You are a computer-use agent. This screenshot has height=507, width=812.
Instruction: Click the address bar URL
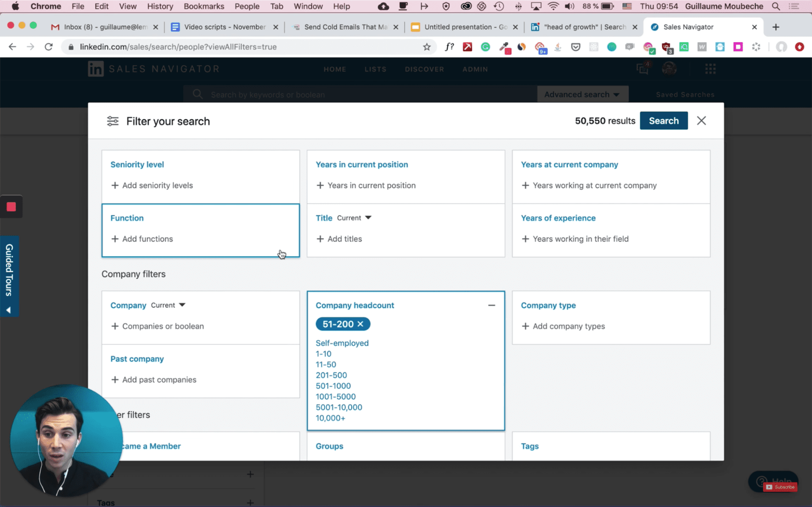pyautogui.click(x=178, y=46)
